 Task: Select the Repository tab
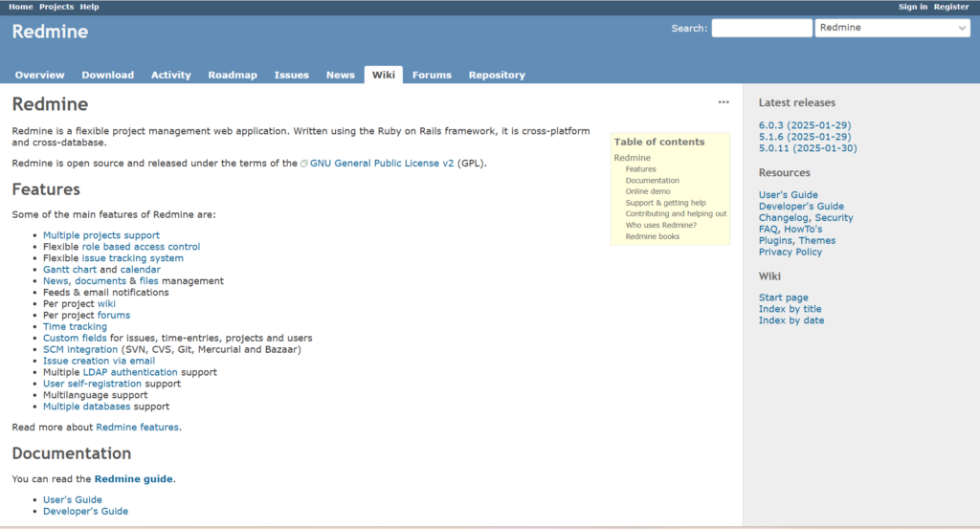pos(497,75)
